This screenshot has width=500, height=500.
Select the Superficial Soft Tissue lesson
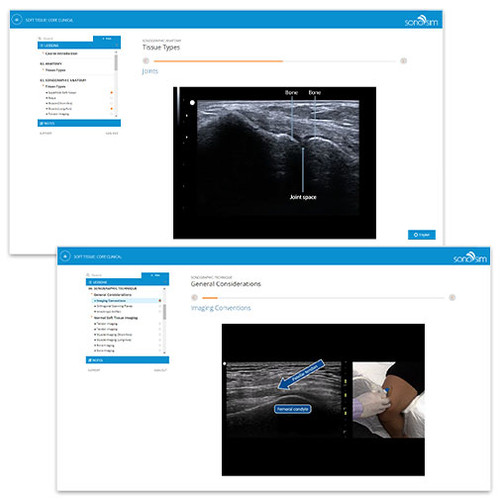coord(62,92)
